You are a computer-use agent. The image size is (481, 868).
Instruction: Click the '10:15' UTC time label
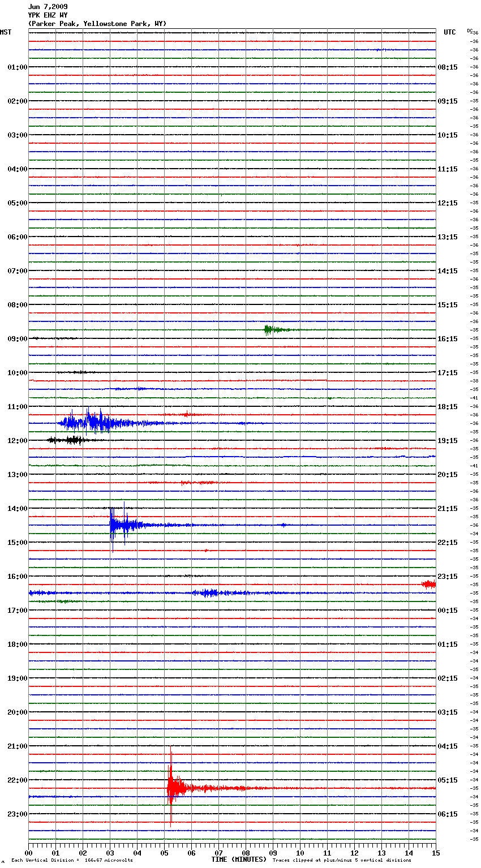448,135
